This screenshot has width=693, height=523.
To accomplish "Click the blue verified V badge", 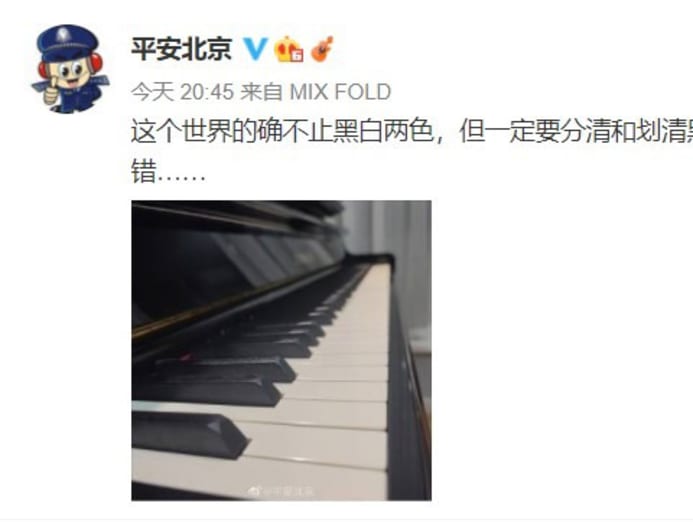I will pyautogui.click(x=256, y=48).
